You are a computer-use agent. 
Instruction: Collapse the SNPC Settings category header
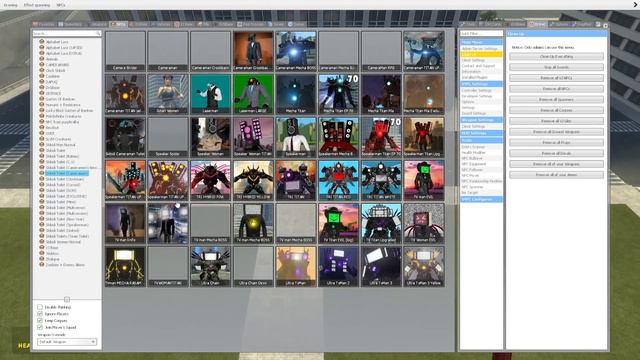(x=481, y=84)
